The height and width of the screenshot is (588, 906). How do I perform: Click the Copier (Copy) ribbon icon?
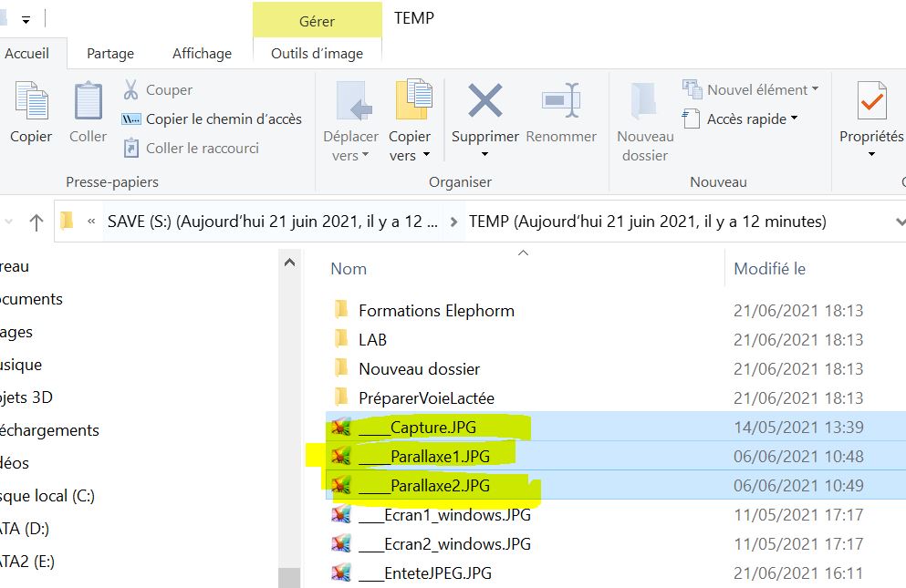tap(31, 100)
